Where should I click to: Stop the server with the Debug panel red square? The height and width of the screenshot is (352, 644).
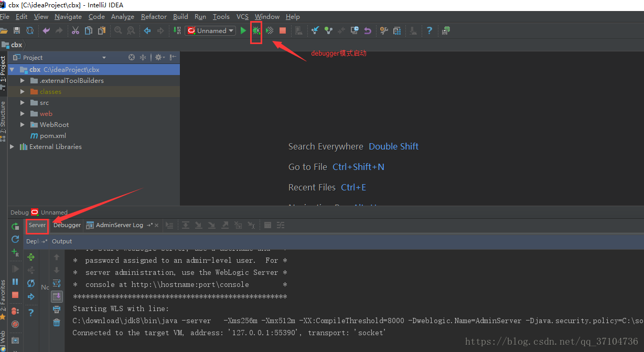15,295
